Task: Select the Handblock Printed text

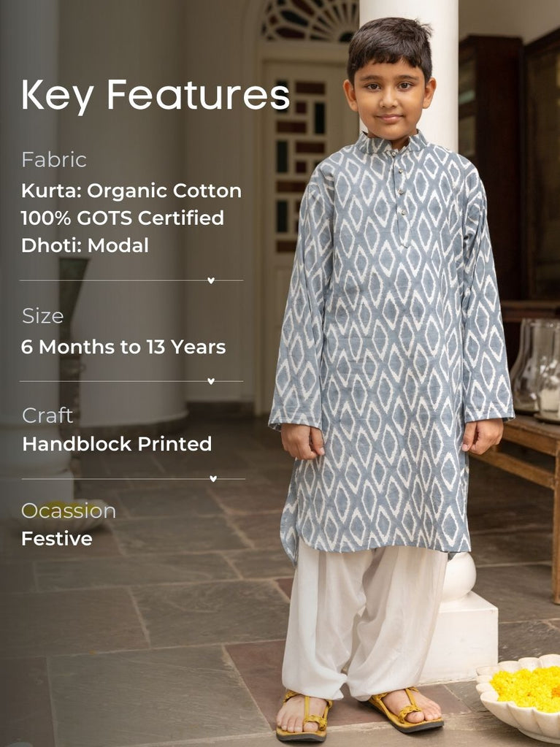Action: point(117,443)
